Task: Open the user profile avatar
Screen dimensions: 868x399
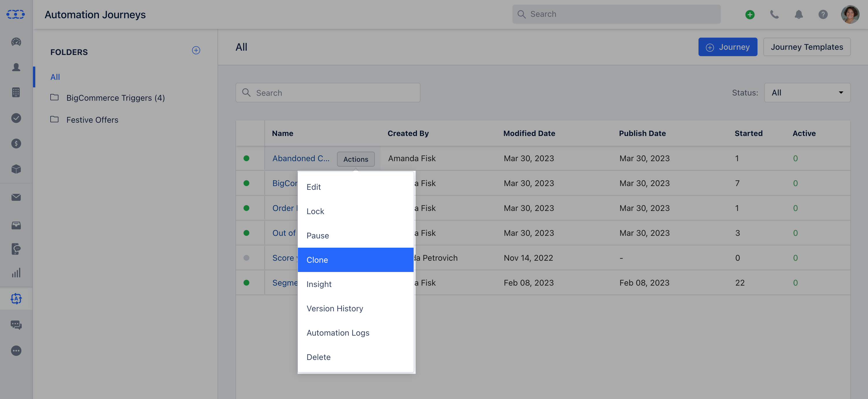Action: click(x=850, y=14)
